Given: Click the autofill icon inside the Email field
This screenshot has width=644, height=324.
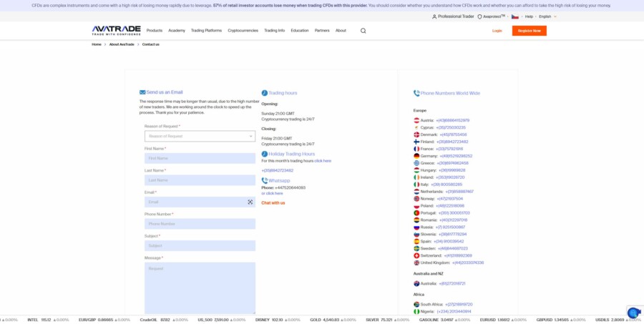Looking at the screenshot, I should tap(250, 202).
